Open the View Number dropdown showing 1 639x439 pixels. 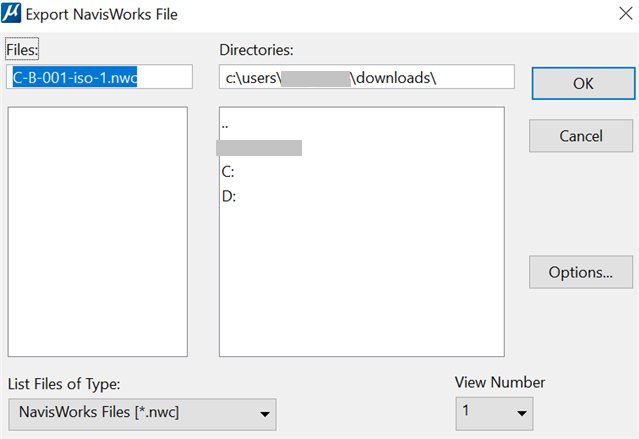493,413
